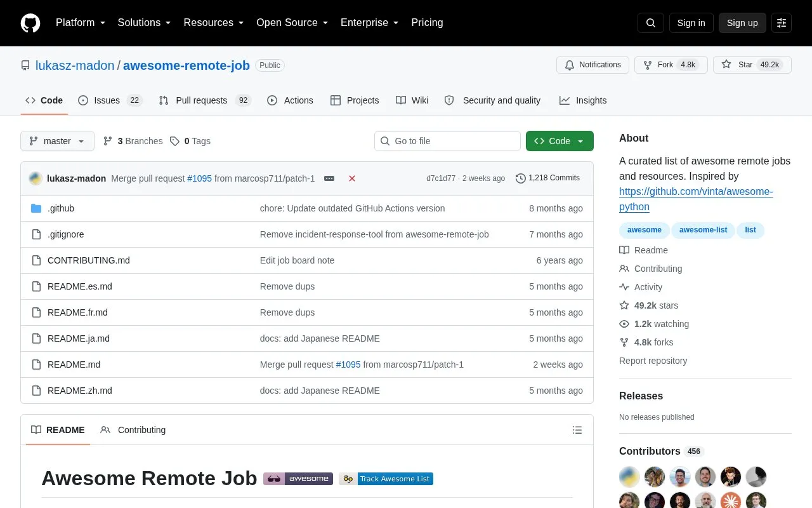
Task: Click the Sign in button
Action: [x=691, y=23]
